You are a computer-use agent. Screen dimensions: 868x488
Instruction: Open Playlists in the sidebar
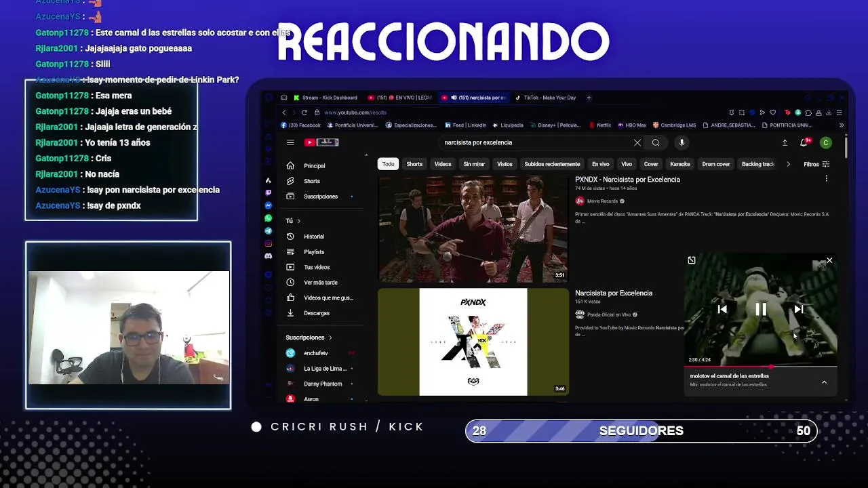[314, 252]
